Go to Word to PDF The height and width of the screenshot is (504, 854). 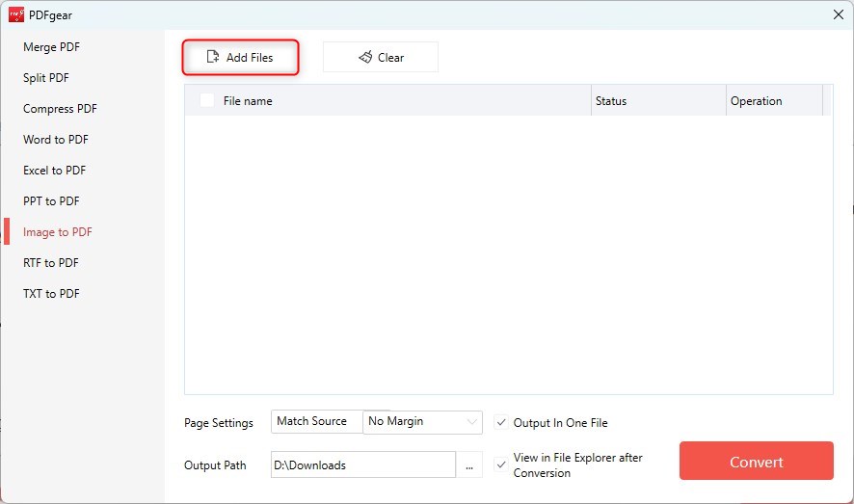click(x=56, y=140)
